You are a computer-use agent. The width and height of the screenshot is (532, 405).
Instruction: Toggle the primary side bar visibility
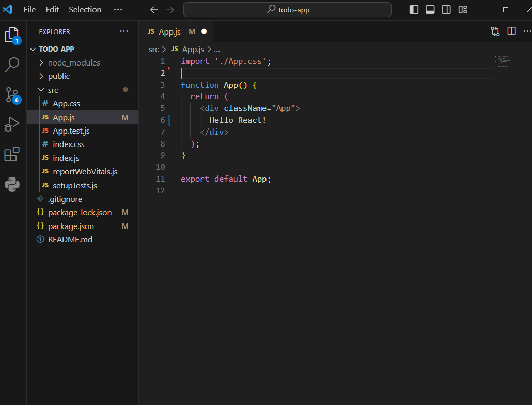414,10
